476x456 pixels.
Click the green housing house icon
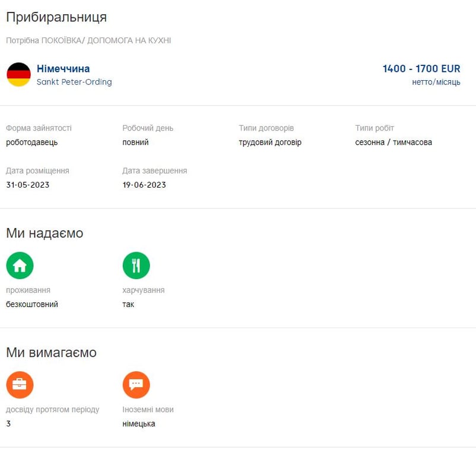(x=20, y=265)
